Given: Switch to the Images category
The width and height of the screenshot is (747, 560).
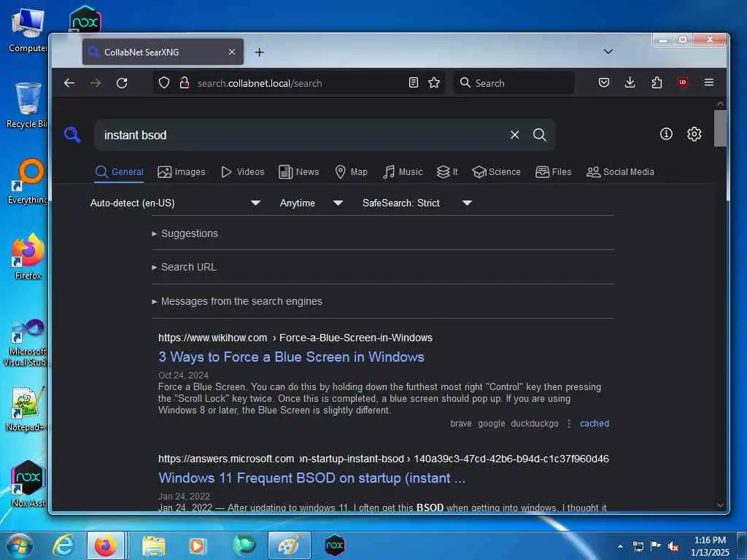Looking at the screenshot, I should [182, 172].
